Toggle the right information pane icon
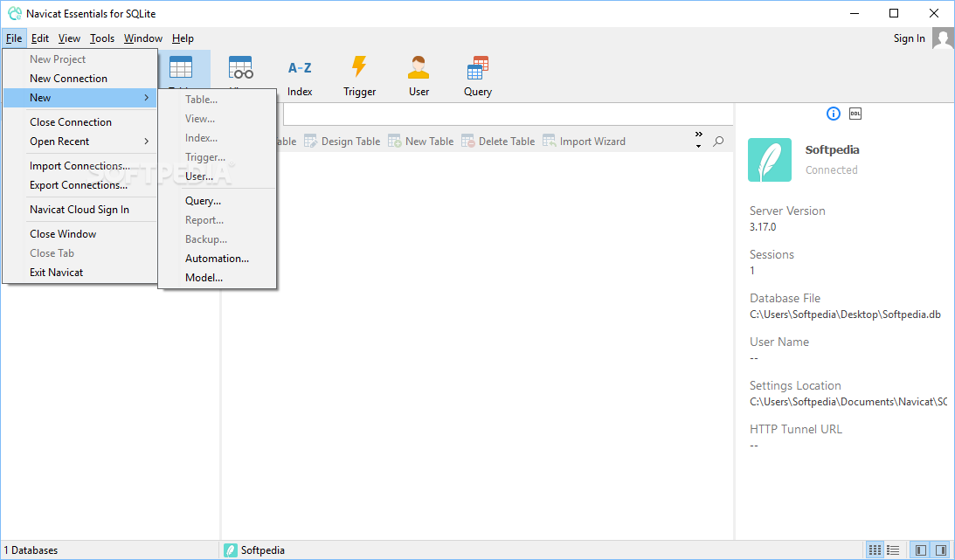The image size is (955, 560). [x=940, y=550]
